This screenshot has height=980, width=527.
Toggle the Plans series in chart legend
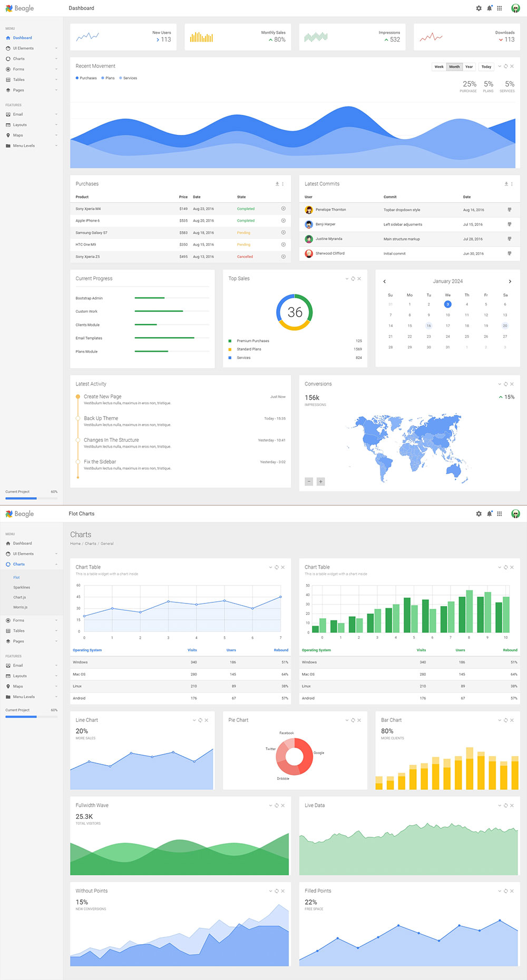click(x=108, y=78)
